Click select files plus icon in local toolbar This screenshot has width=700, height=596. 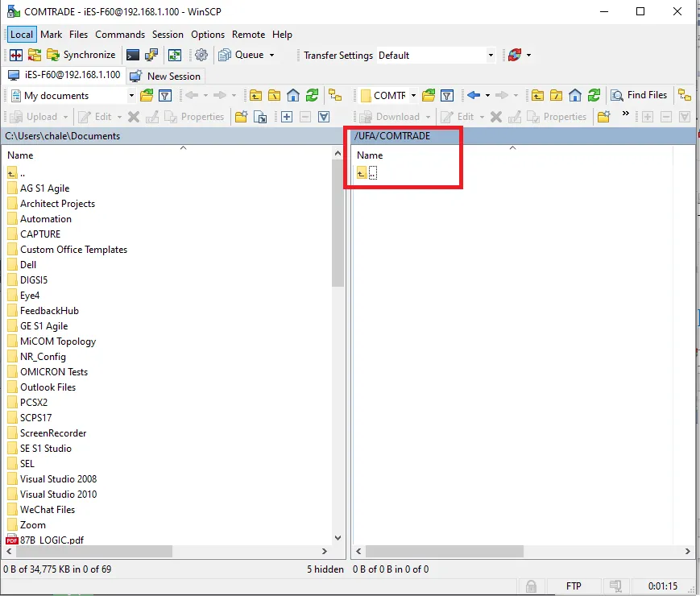click(287, 117)
